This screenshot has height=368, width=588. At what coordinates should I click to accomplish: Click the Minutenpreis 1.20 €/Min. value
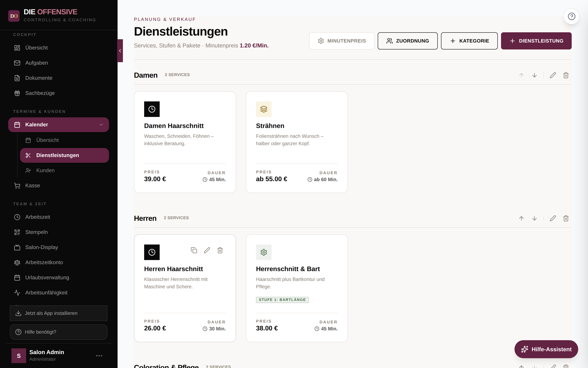pos(254,46)
